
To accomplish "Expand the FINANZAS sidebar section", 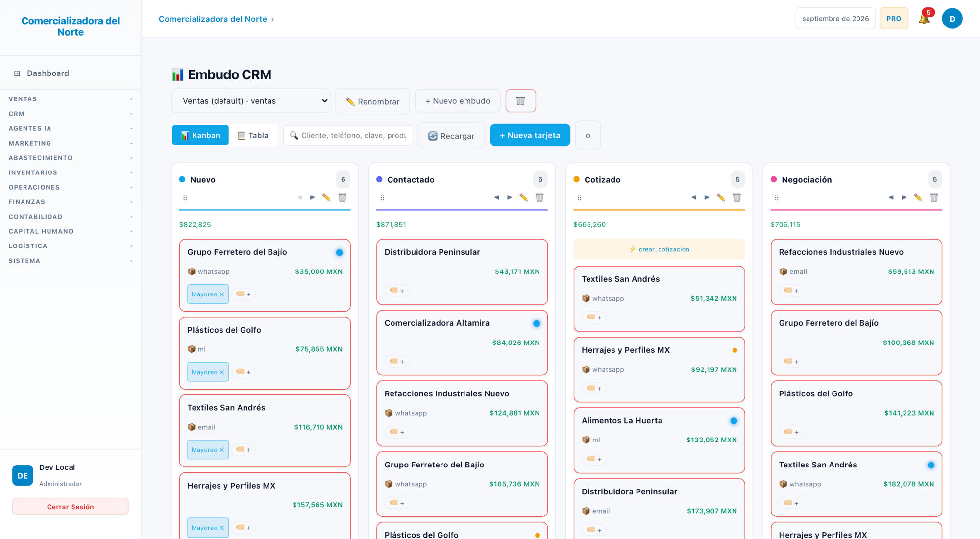I will tap(71, 202).
